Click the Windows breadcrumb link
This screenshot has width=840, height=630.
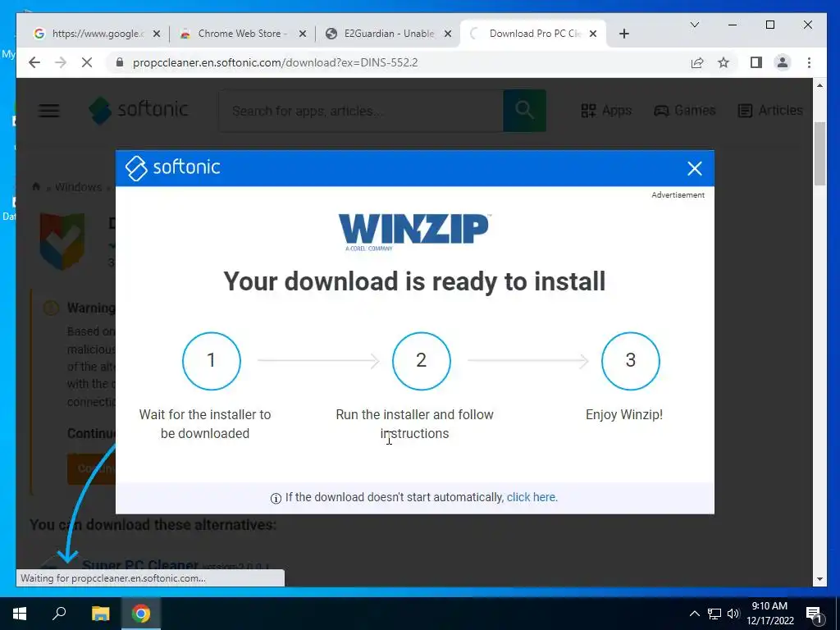[78, 187]
